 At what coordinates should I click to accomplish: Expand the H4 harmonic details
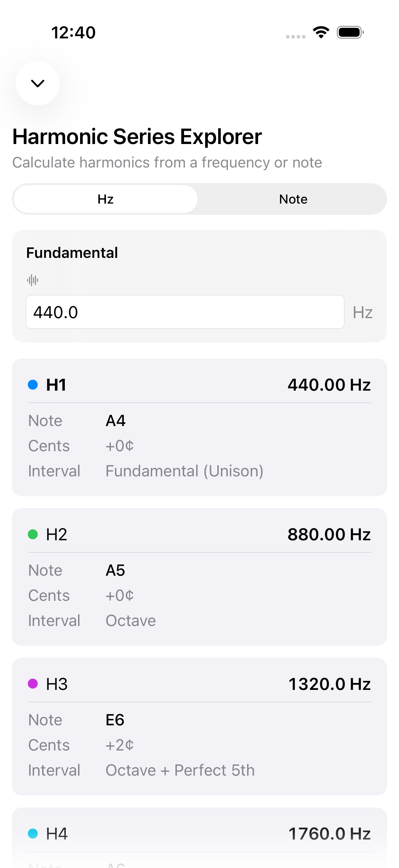tap(199, 833)
